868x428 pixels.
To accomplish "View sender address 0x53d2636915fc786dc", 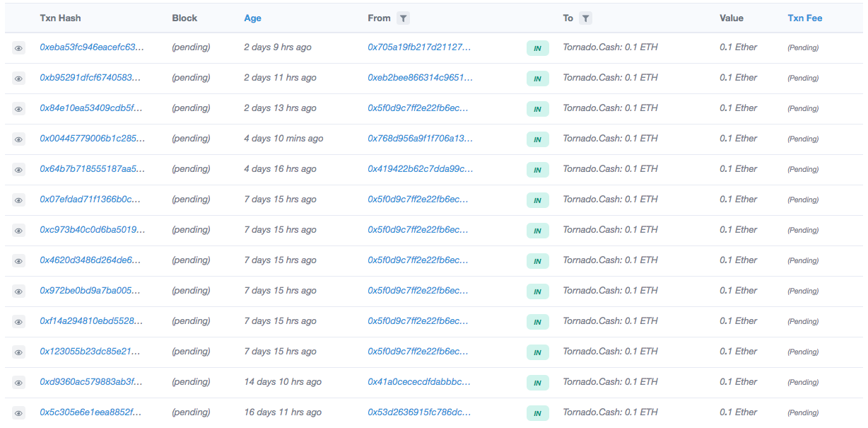I will (x=420, y=412).
